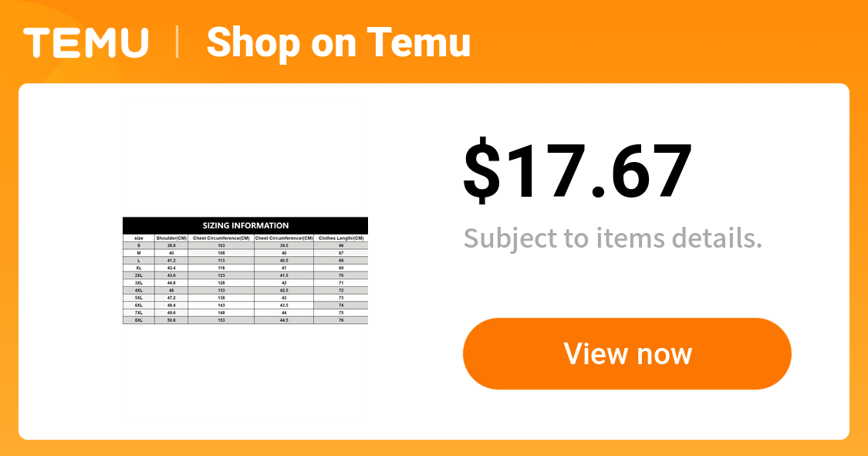The height and width of the screenshot is (456, 868).
Task: Click the vertical divider beside TEMU logo
Action: pyautogui.click(x=177, y=42)
